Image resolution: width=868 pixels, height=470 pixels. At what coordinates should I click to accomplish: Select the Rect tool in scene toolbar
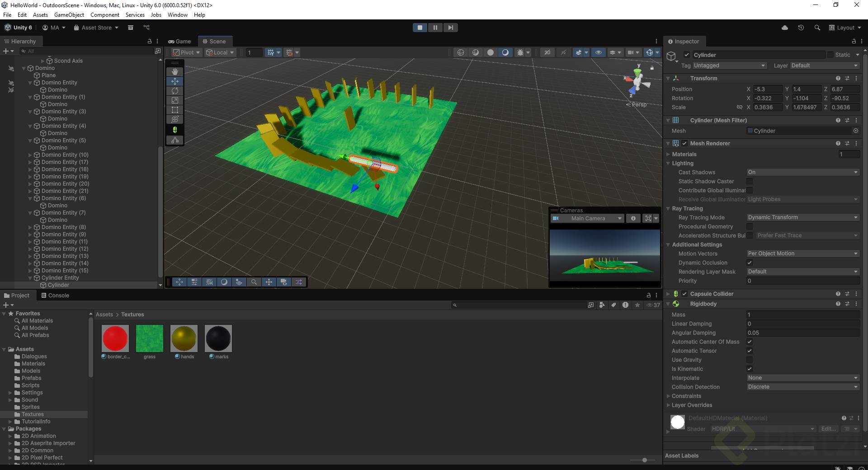(x=175, y=110)
